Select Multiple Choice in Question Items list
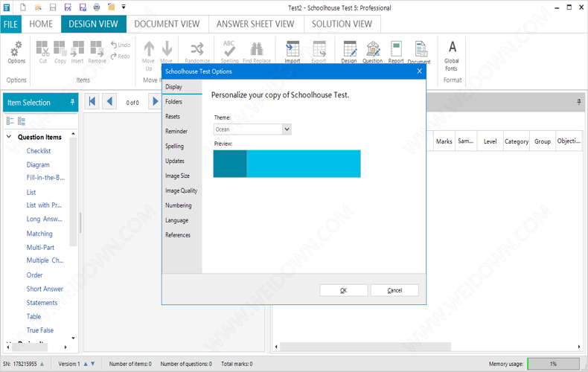This screenshot has width=588, height=372. click(x=45, y=261)
